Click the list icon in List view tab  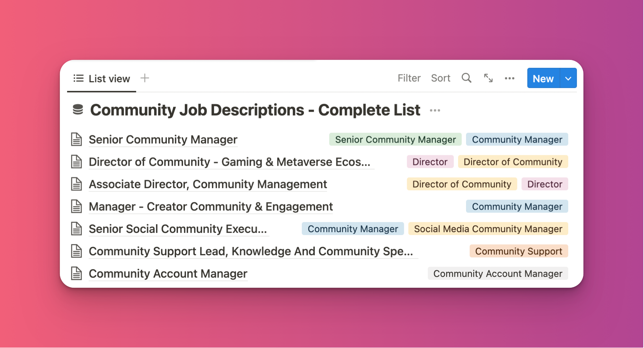click(78, 78)
